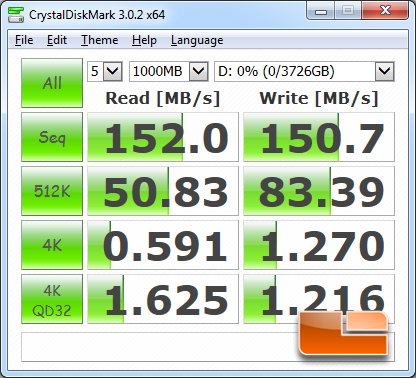Click the empty comment field at bottom
This screenshot has height=378, width=416.
pos(208,347)
